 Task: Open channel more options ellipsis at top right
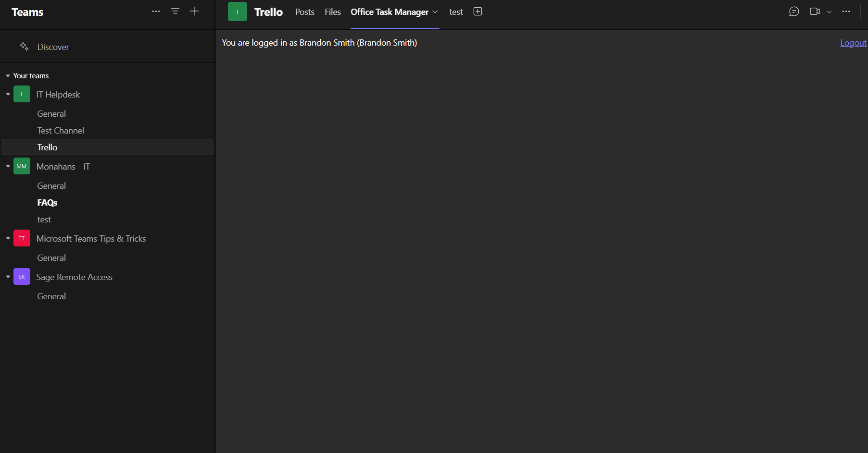[x=846, y=12]
